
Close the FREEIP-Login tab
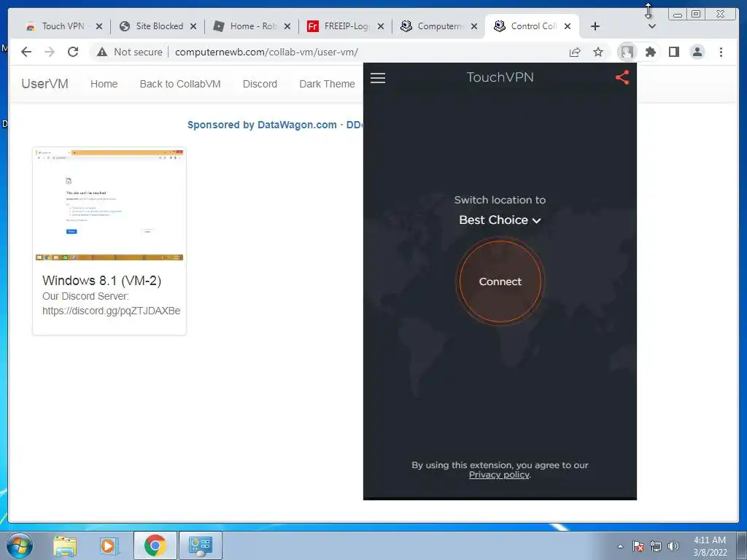click(381, 26)
